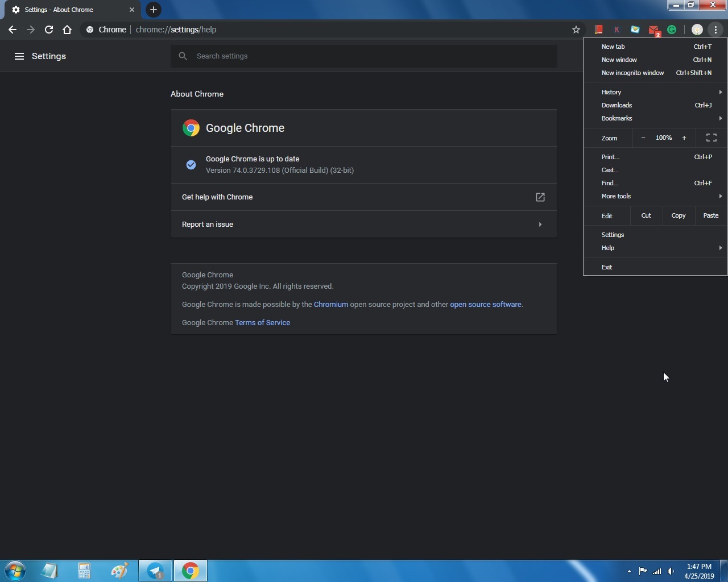Open the red K extension icon
Screen dimensions: 728x582
click(617, 30)
